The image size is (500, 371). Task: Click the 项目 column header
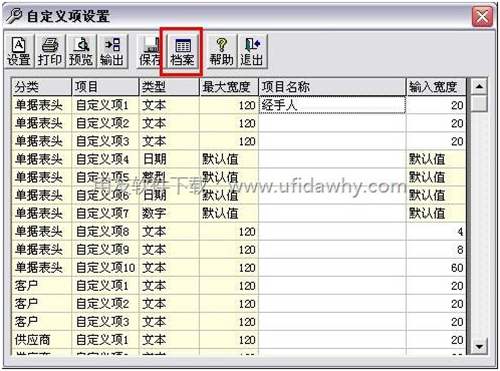(x=105, y=87)
